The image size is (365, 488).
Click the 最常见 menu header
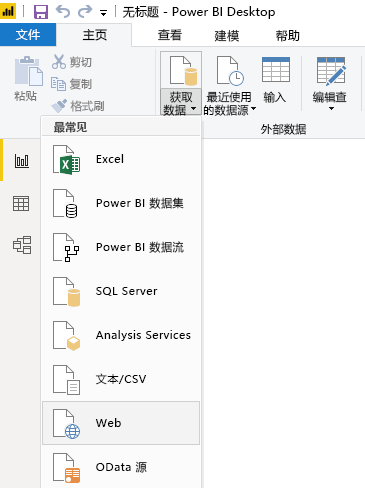point(70,127)
